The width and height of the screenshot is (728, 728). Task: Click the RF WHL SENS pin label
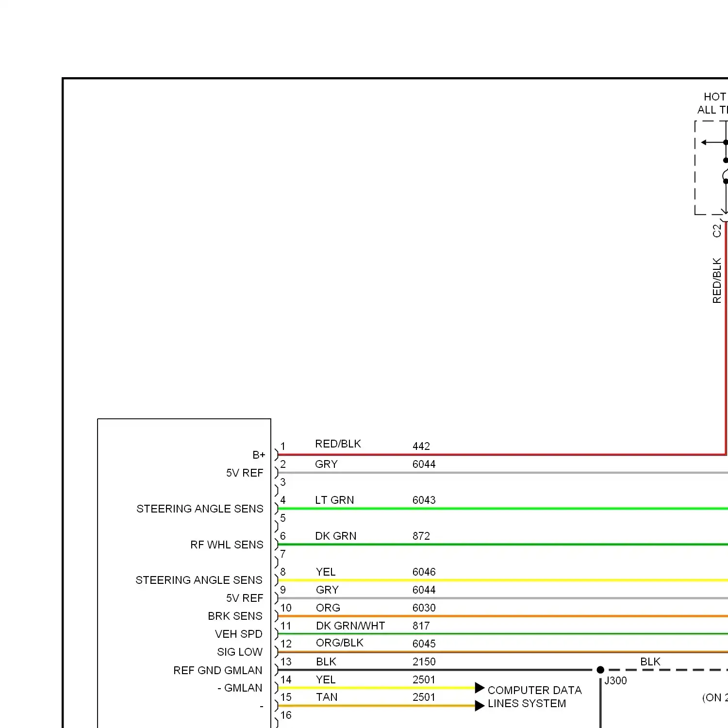pos(227,545)
